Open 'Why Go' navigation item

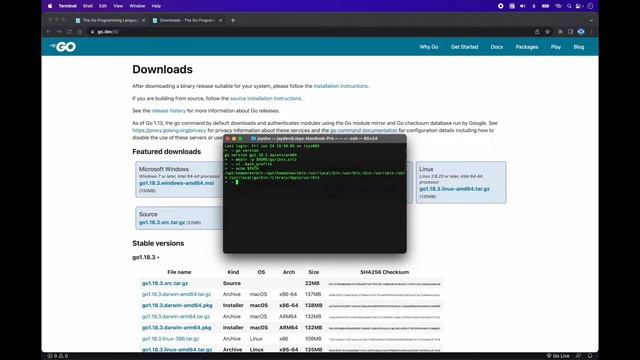click(429, 47)
